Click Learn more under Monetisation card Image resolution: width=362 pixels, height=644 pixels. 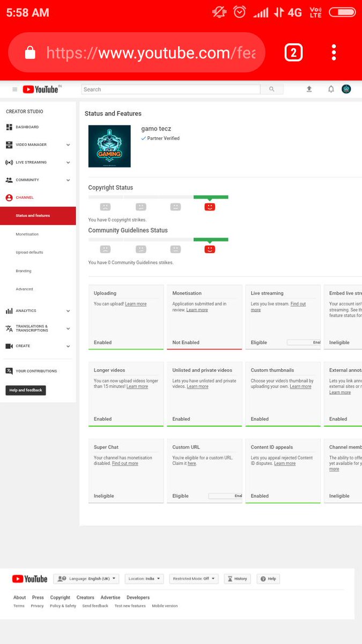click(197, 310)
